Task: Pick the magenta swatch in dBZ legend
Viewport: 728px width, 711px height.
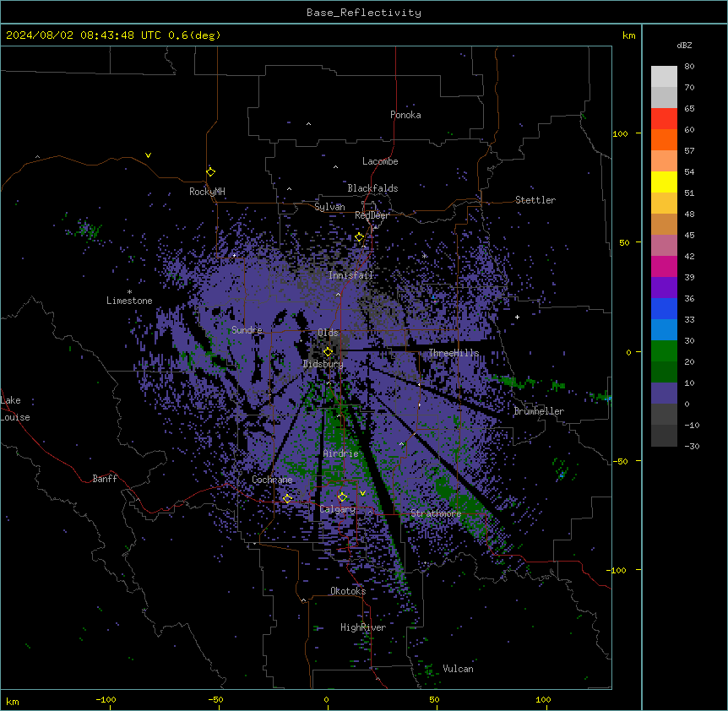Action: click(664, 266)
